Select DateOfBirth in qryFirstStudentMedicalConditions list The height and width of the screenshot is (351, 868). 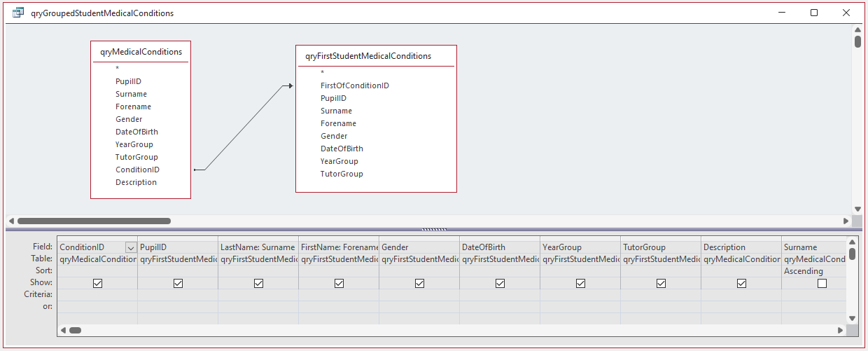(x=342, y=149)
